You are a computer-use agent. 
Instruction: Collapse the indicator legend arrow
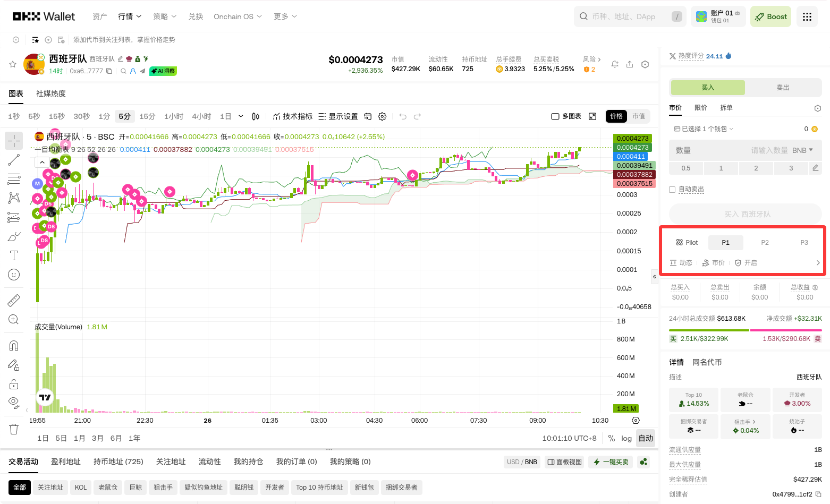(42, 162)
